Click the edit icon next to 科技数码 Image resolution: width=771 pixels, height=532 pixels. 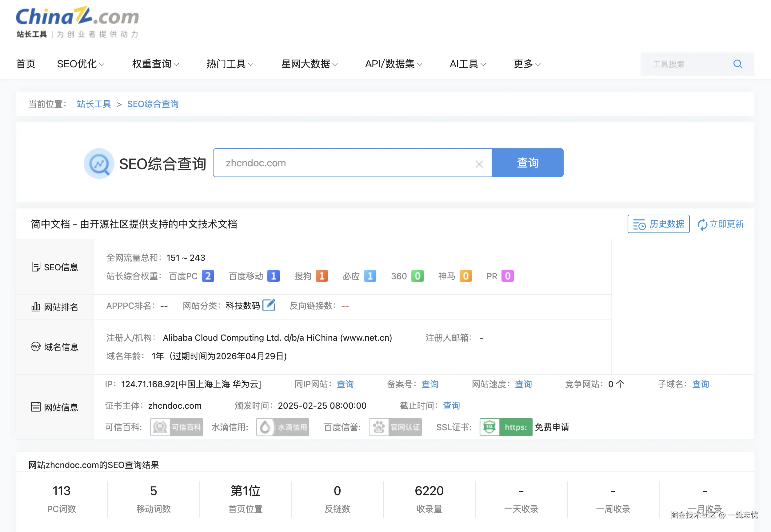(x=269, y=305)
